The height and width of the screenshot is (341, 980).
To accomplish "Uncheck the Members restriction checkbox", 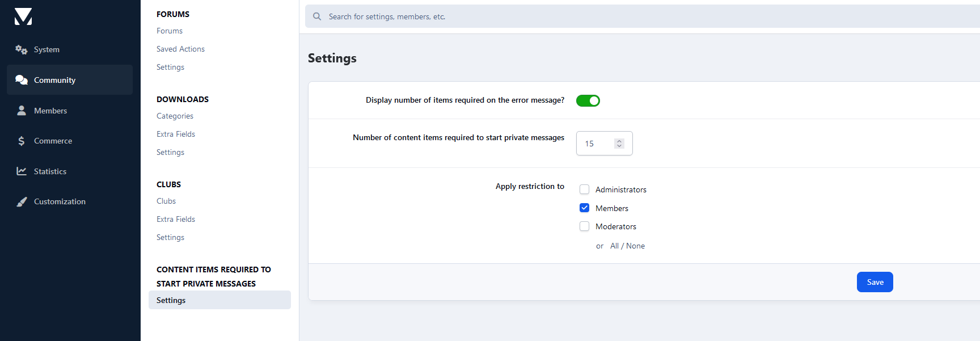I will point(585,208).
